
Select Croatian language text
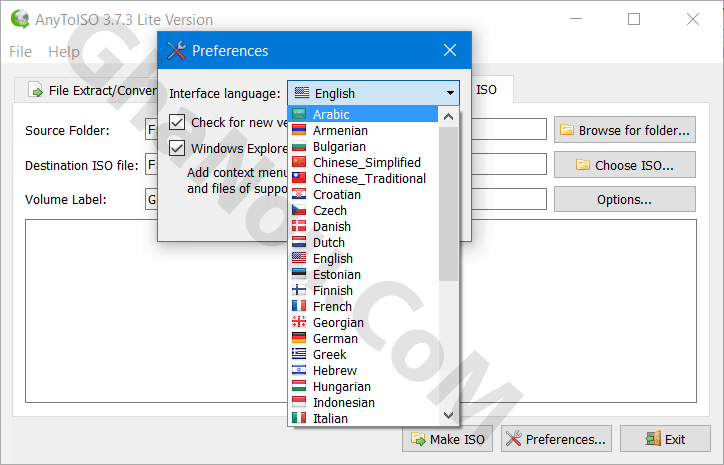pos(337,194)
